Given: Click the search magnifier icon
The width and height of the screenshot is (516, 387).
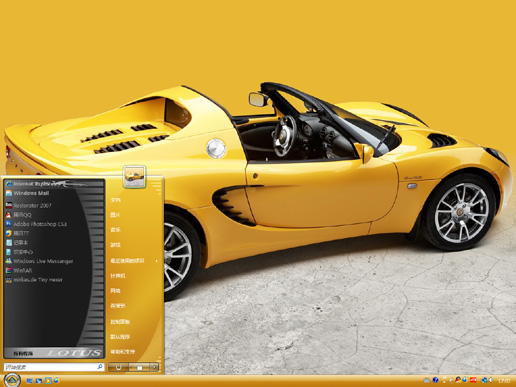Looking at the screenshot, I should pos(100,367).
